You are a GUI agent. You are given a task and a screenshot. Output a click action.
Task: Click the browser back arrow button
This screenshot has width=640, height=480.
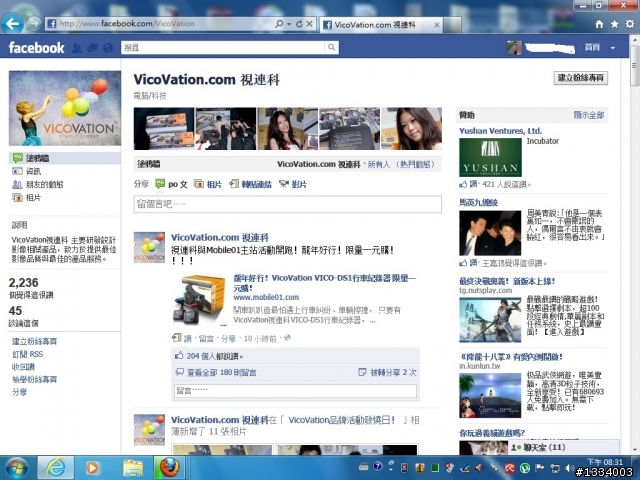coord(12,24)
